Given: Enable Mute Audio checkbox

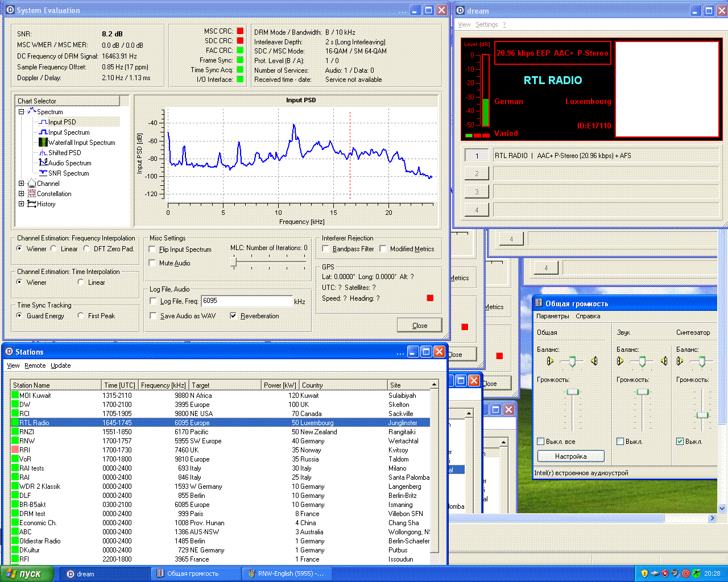Looking at the screenshot, I should point(152,263).
